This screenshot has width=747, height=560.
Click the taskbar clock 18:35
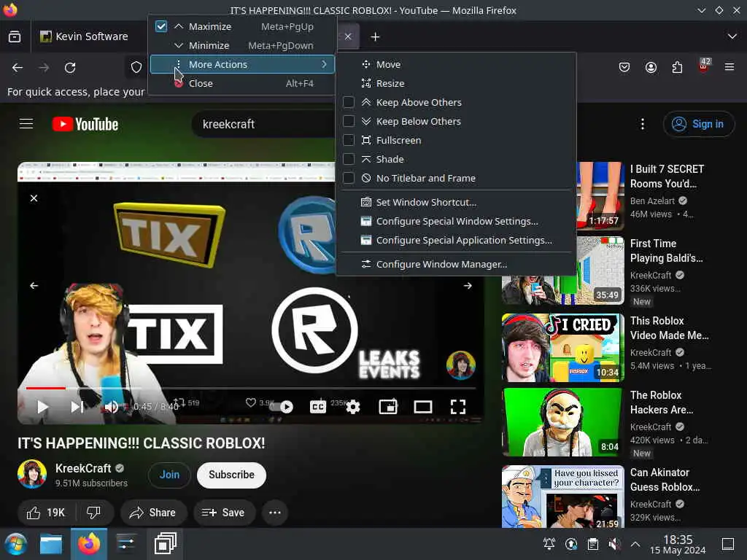[x=678, y=544]
